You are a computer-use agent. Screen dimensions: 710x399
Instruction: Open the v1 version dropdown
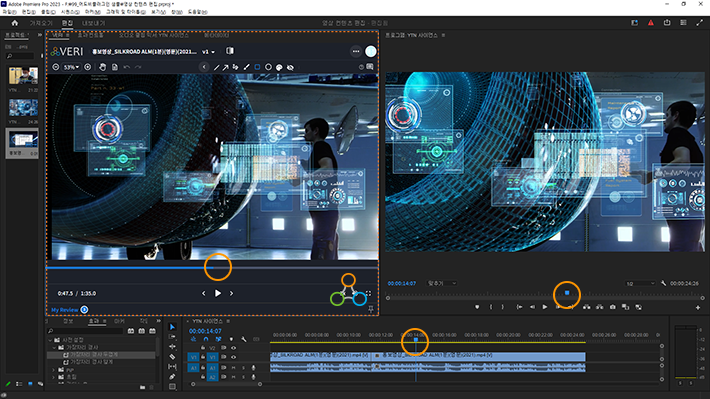(x=208, y=52)
